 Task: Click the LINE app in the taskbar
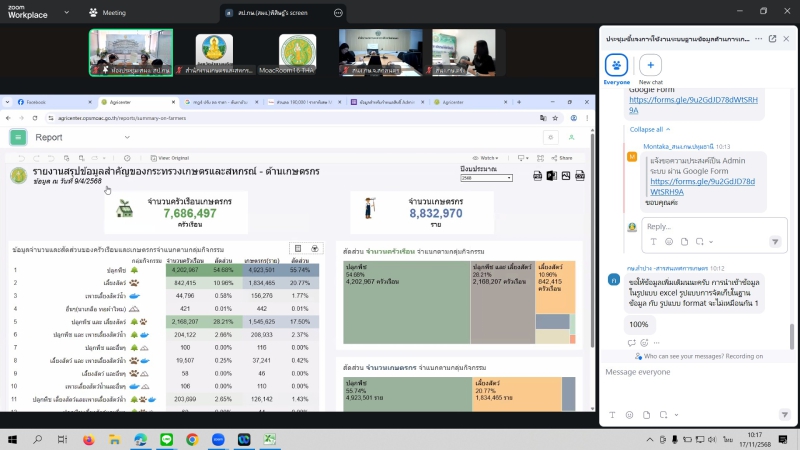(166, 439)
